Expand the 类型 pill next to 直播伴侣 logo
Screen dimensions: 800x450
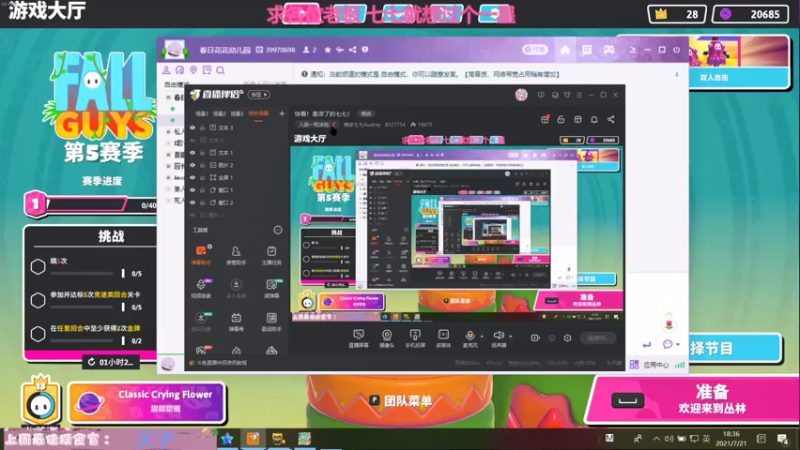[259, 95]
